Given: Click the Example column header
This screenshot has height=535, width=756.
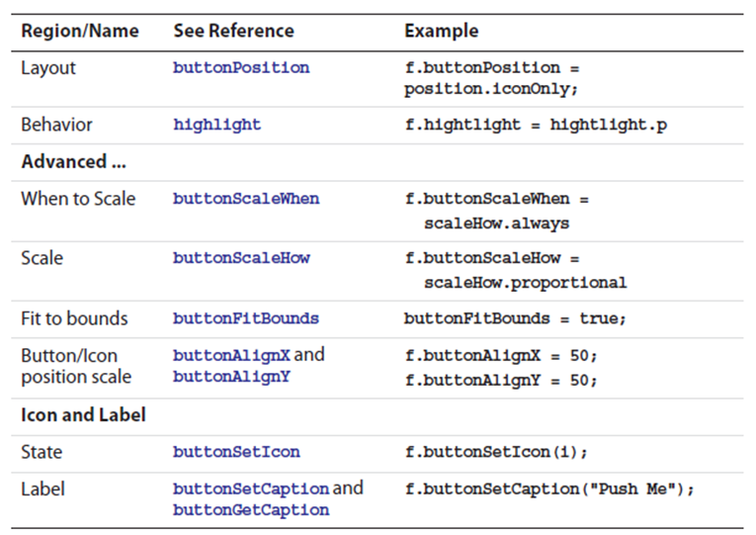Looking at the screenshot, I should coord(441,31).
